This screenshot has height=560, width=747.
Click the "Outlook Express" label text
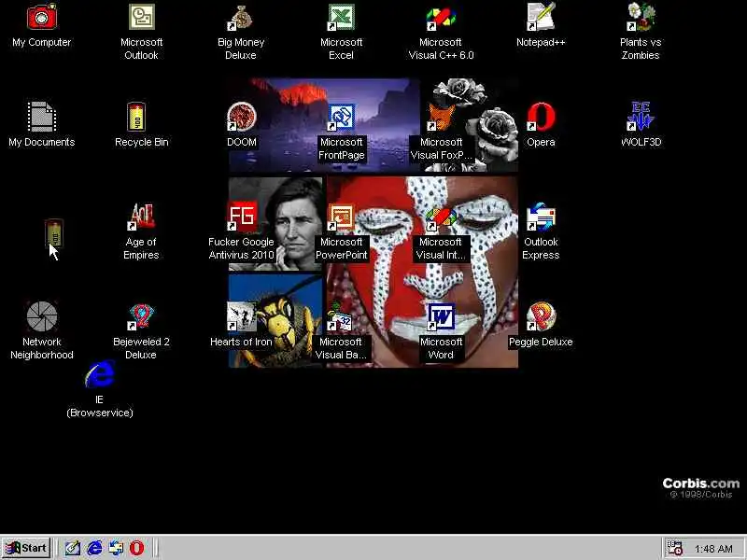coord(541,248)
